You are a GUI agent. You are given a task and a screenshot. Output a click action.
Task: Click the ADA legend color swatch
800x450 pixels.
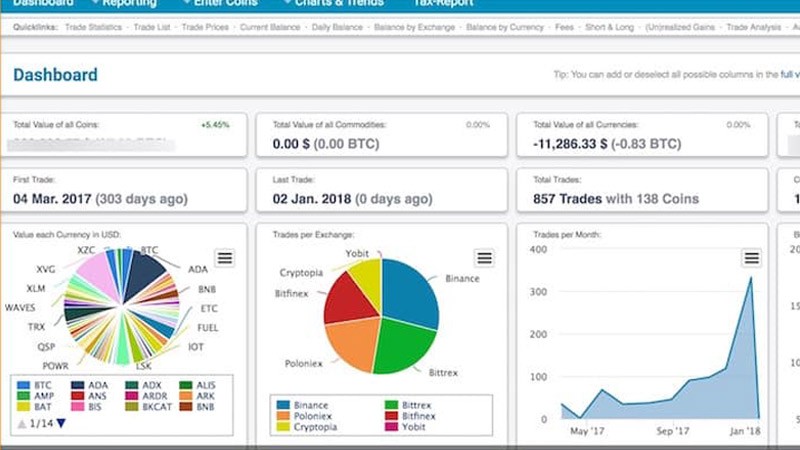tap(77, 385)
